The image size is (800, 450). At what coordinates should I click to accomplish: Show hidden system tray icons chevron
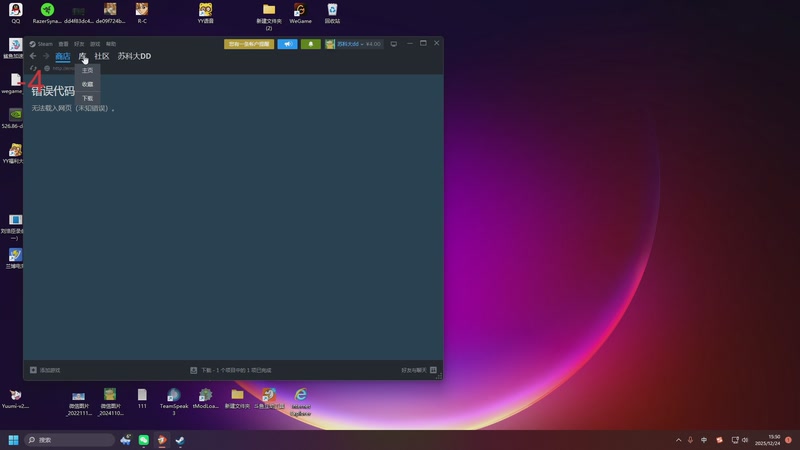[679, 440]
